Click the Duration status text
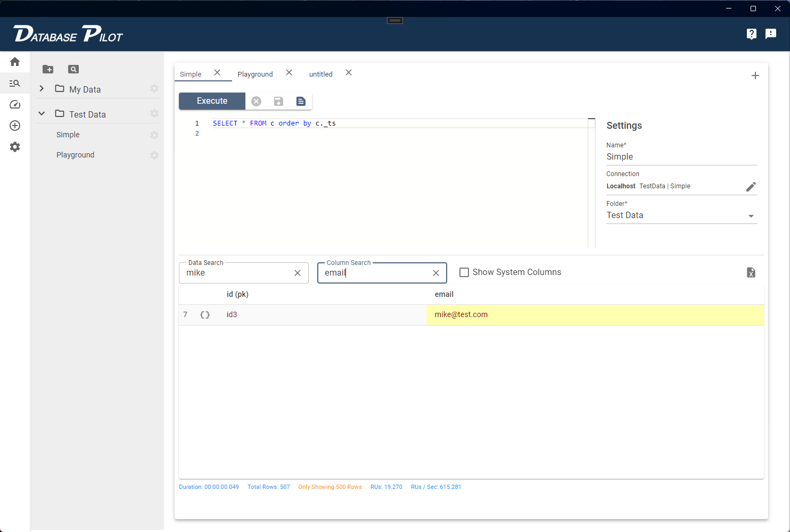Image resolution: width=790 pixels, height=532 pixels. 209,487
